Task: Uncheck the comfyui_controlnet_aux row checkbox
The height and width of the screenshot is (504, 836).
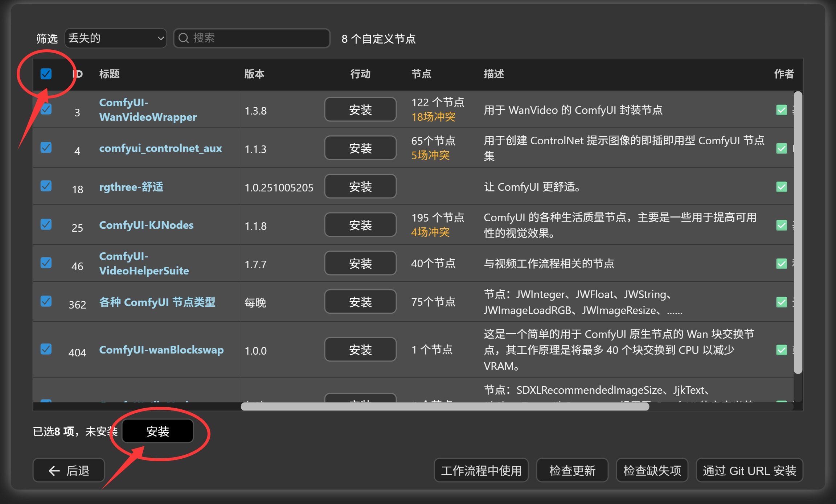Action: (46, 148)
